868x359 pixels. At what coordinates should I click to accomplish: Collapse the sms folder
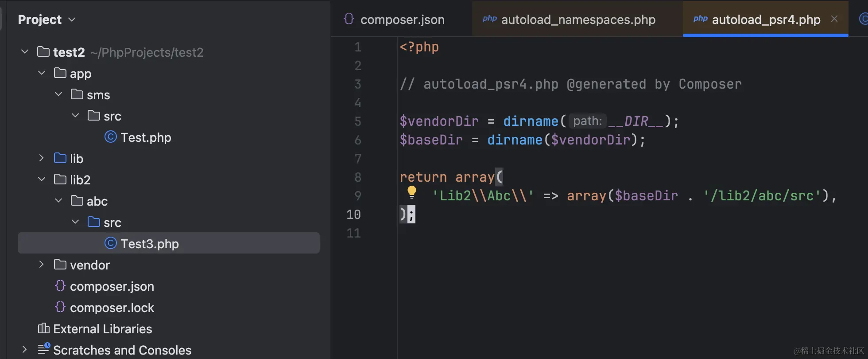[x=58, y=94]
